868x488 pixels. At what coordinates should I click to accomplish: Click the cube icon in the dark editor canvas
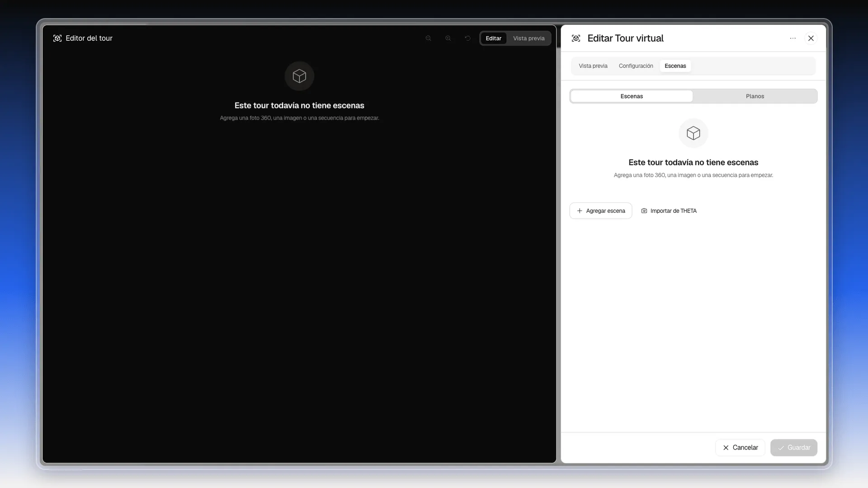[299, 76]
